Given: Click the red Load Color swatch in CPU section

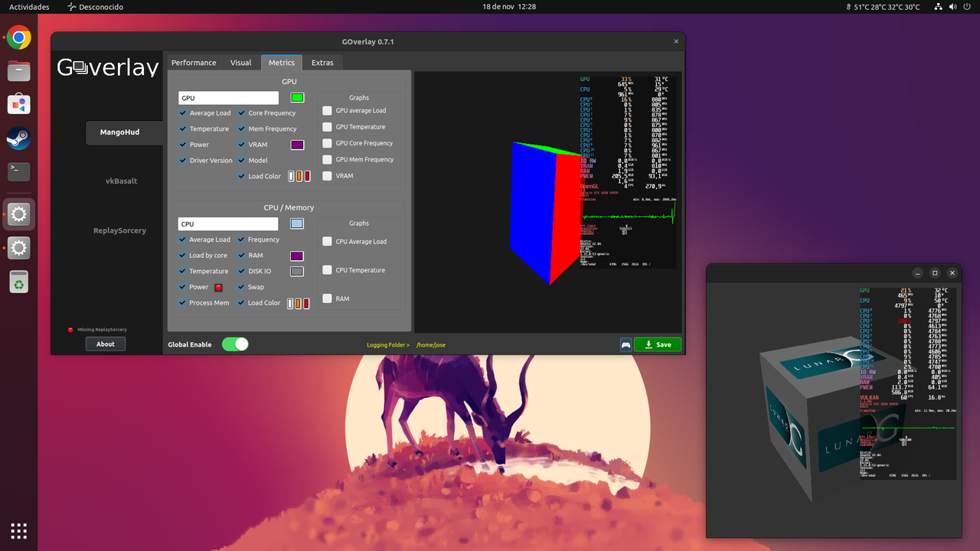Looking at the screenshot, I should pyautogui.click(x=307, y=303).
